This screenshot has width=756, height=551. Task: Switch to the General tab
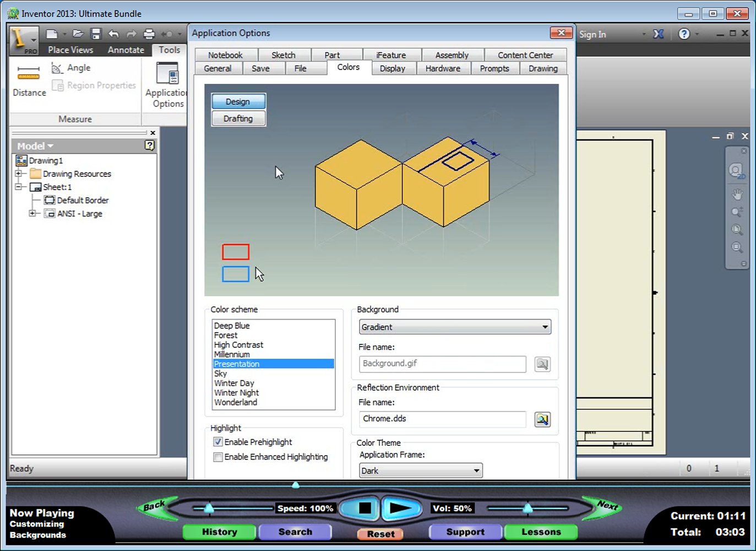pyautogui.click(x=217, y=68)
